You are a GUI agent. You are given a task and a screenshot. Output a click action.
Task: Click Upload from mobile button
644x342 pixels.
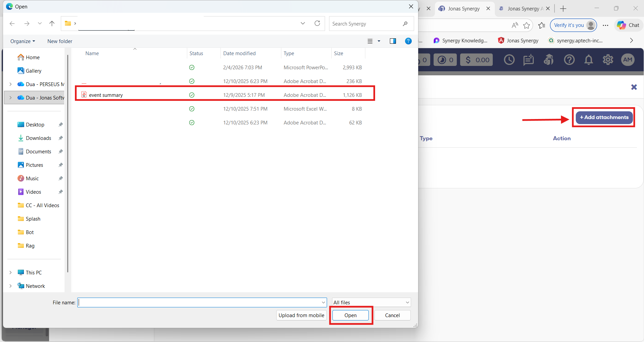(x=301, y=315)
